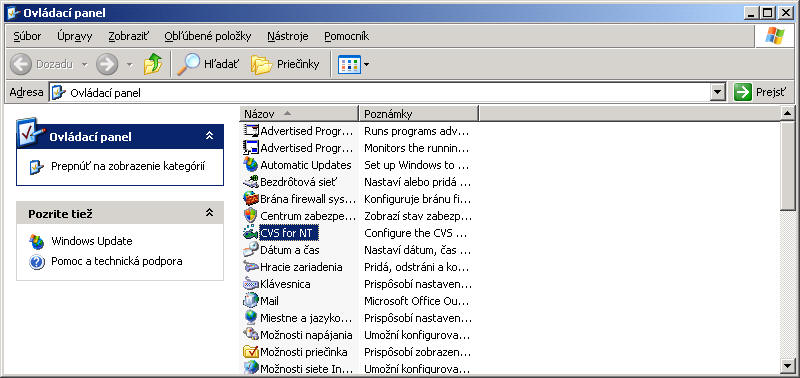Open the views dropdown arrow
The width and height of the screenshot is (800, 378).
tap(366, 65)
